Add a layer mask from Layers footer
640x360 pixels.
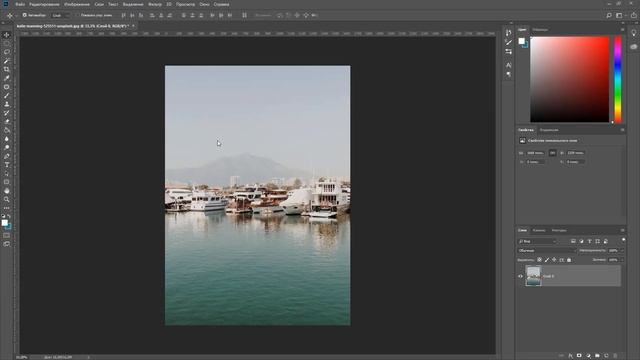[x=579, y=356]
